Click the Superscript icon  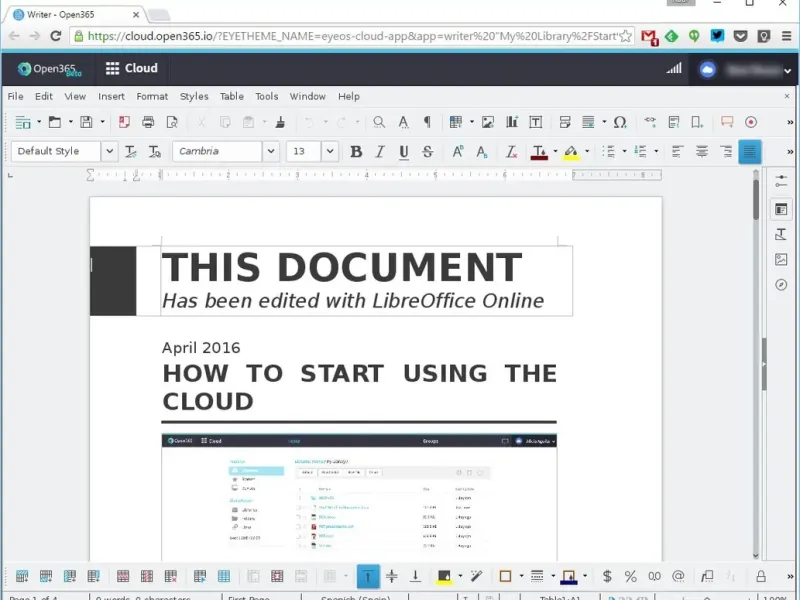pos(458,152)
